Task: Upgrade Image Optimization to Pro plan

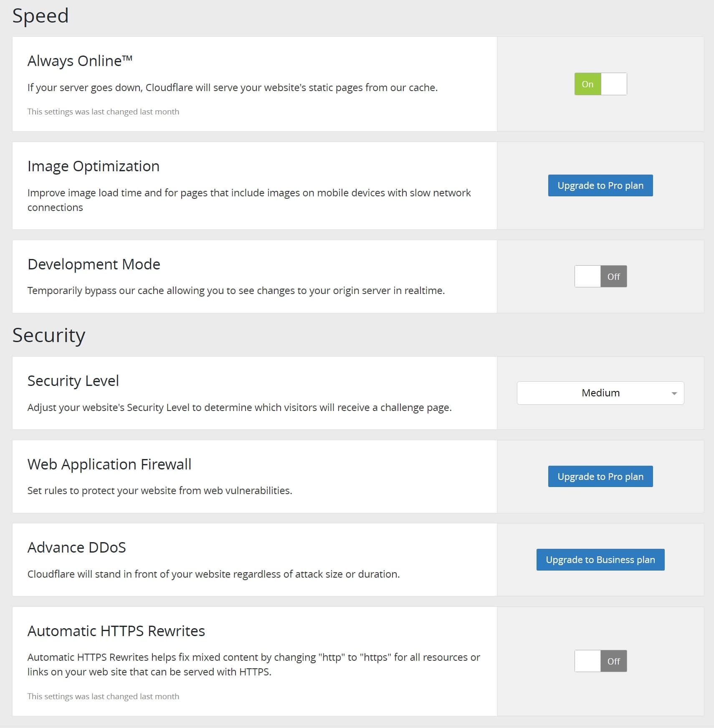Action: 600,185
